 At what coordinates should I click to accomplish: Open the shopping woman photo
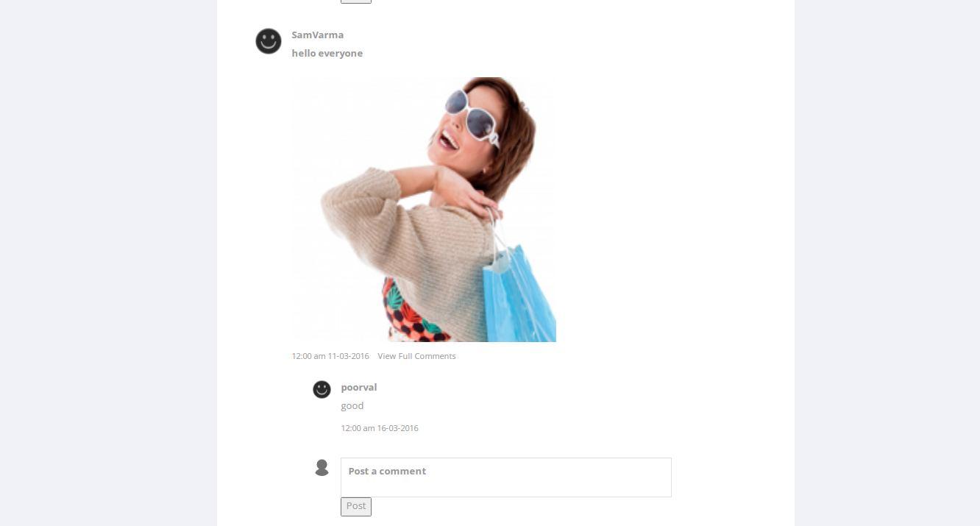[x=424, y=210]
